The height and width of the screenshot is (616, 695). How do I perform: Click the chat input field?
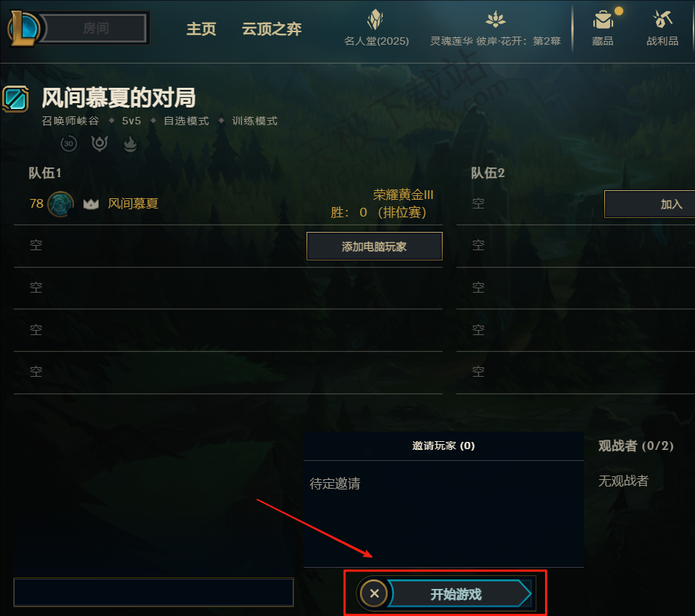click(154, 592)
